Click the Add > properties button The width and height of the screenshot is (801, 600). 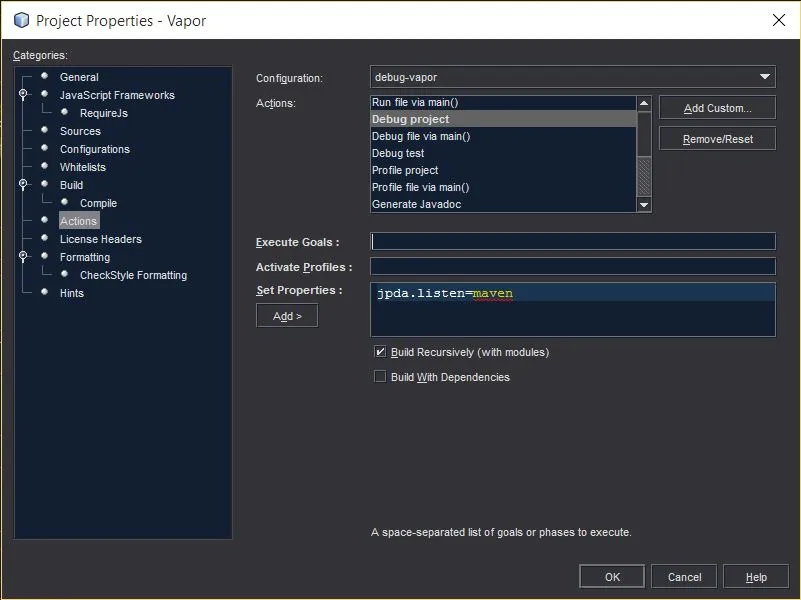point(287,316)
